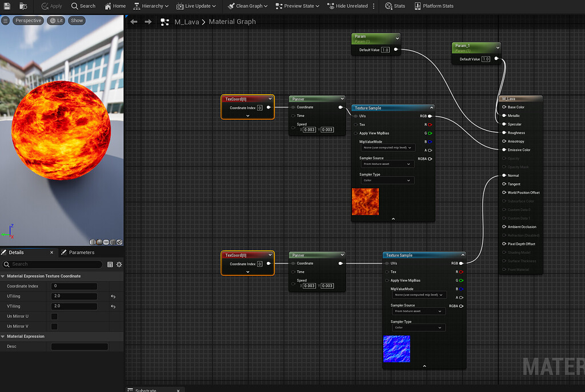This screenshot has height=392, width=585.
Task: Click the Browse to asset icon
Action: tap(23, 6)
